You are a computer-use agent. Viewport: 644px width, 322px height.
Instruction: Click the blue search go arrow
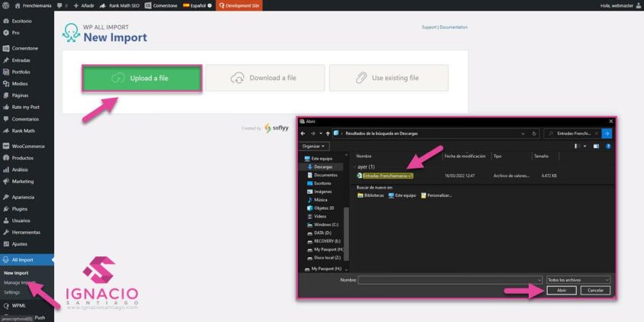(607, 134)
